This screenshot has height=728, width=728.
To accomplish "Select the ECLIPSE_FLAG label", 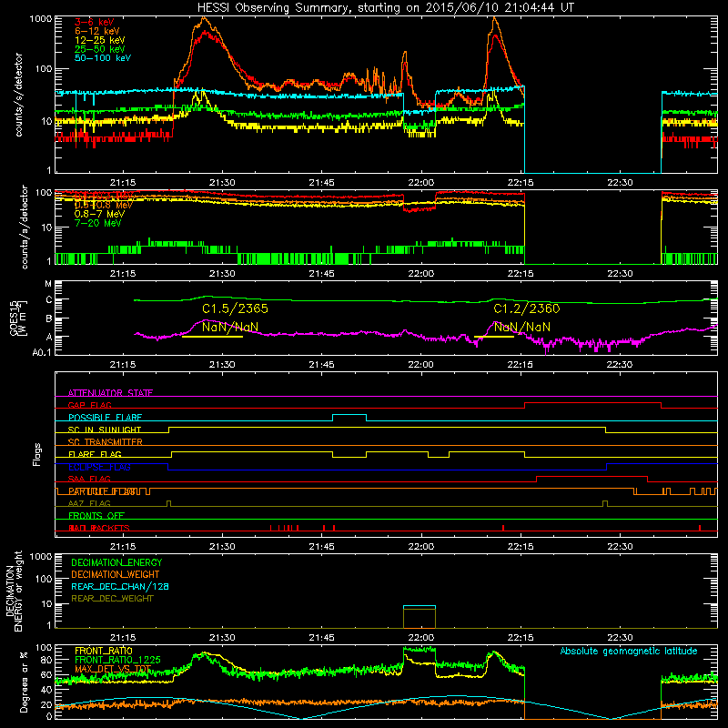I will coord(99,467).
